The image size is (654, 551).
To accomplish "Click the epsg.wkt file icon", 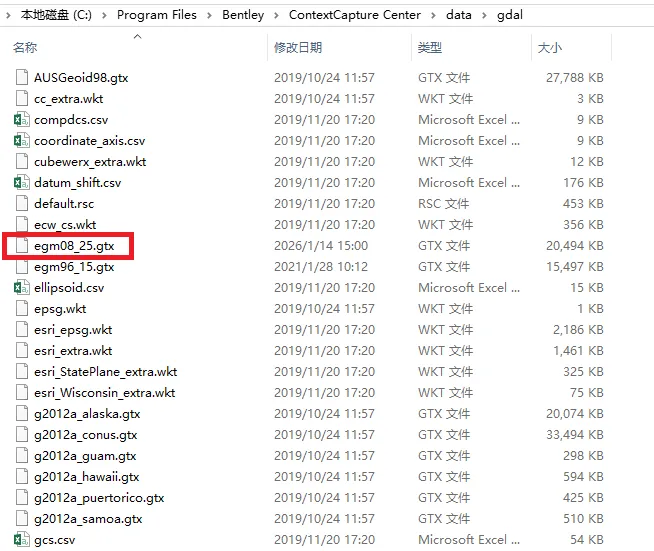I will click(22, 309).
